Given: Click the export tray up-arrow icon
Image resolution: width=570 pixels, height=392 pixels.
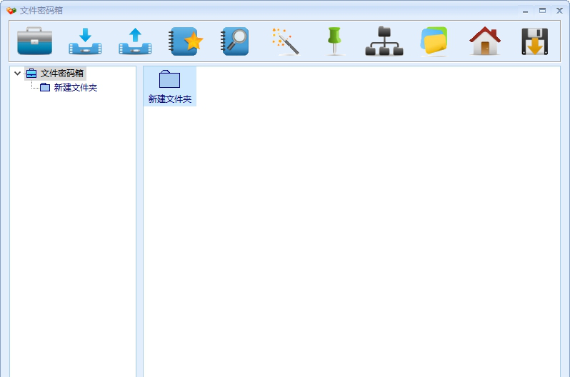Looking at the screenshot, I should (x=135, y=41).
